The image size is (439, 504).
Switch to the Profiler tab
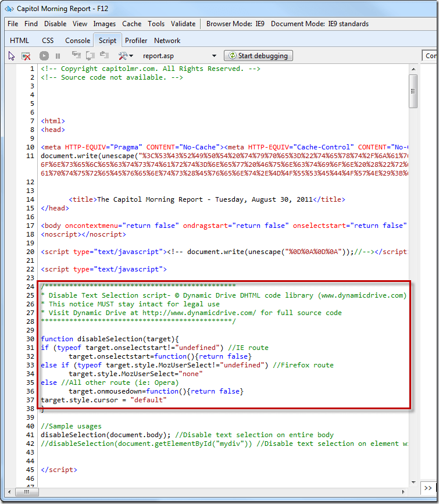(136, 41)
